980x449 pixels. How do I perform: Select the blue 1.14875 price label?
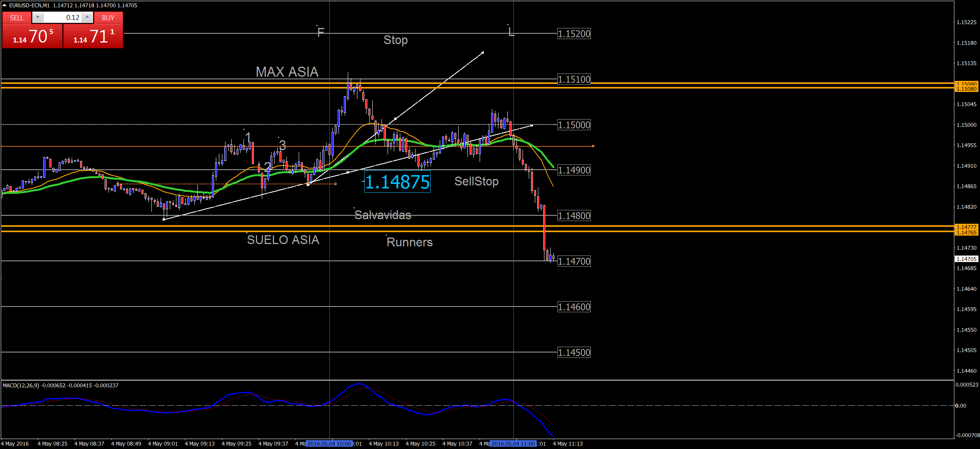coord(397,182)
